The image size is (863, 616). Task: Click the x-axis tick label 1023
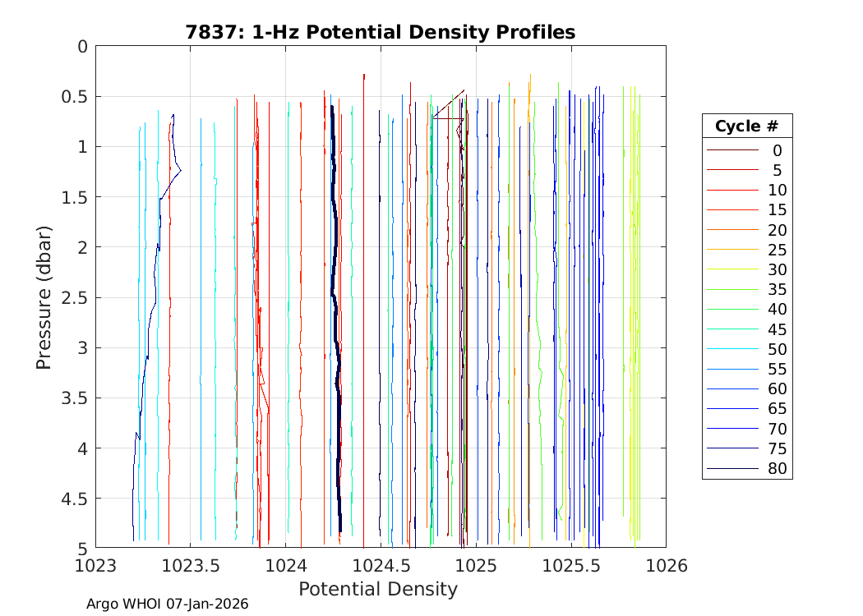(95, 566)
